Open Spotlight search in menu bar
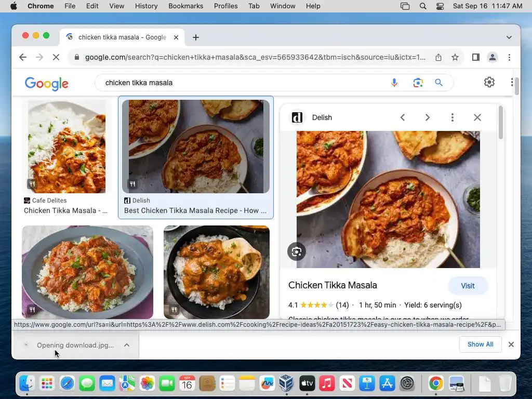Screen dimensions: 532x399 coord(423,6)
